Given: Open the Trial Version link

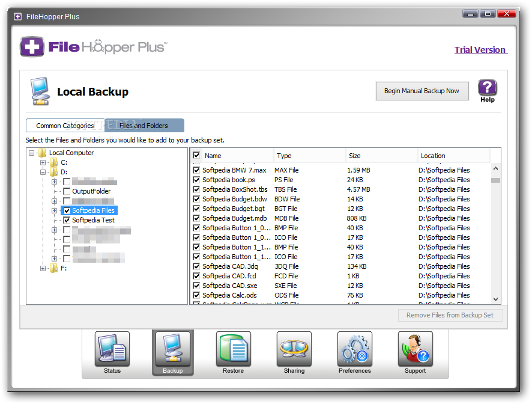Looking at the screenshot, I should [x=480, y=50].
